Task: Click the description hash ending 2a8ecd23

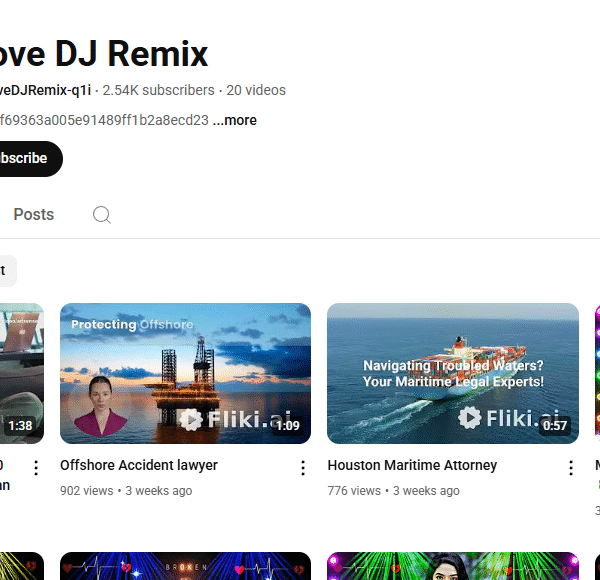Action: click(104, 120)
